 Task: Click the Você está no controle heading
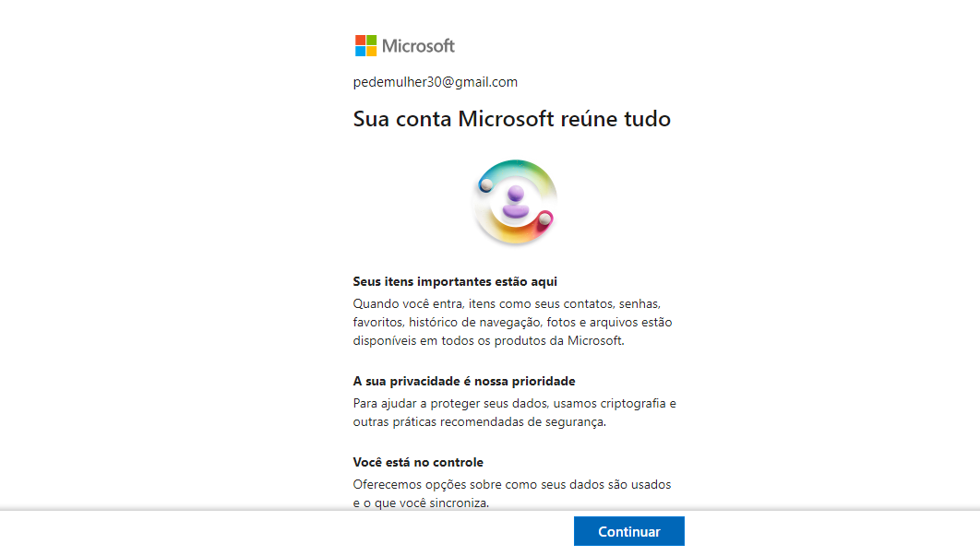[x=418, y=462]
